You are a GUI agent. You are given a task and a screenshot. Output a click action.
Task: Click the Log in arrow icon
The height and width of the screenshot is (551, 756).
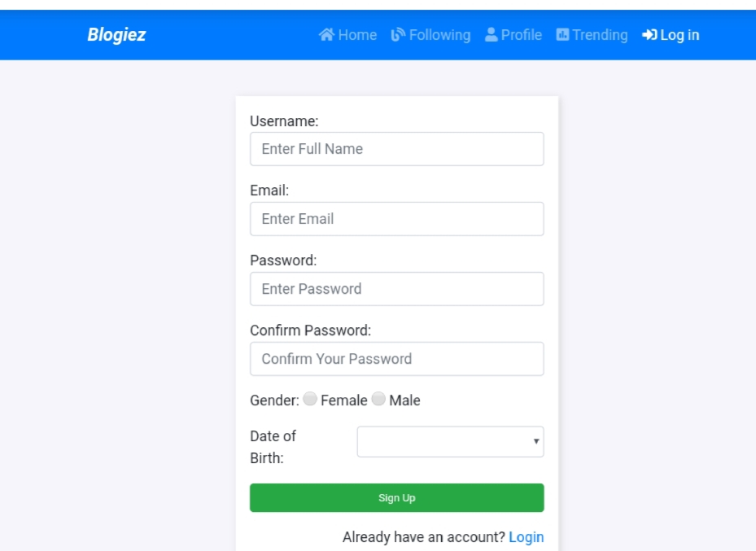[x=649, y=35]
